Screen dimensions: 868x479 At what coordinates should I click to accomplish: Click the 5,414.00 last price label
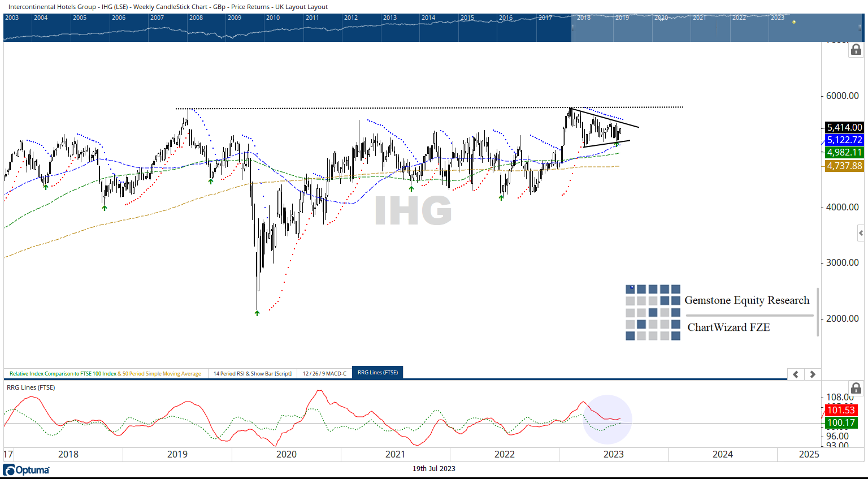tap(844, 127)
